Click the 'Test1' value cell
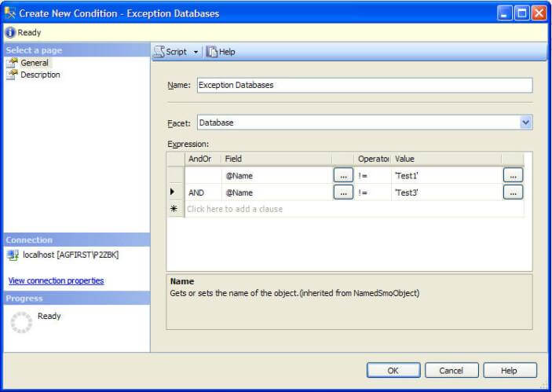552x392 pixels. (446, 176)
